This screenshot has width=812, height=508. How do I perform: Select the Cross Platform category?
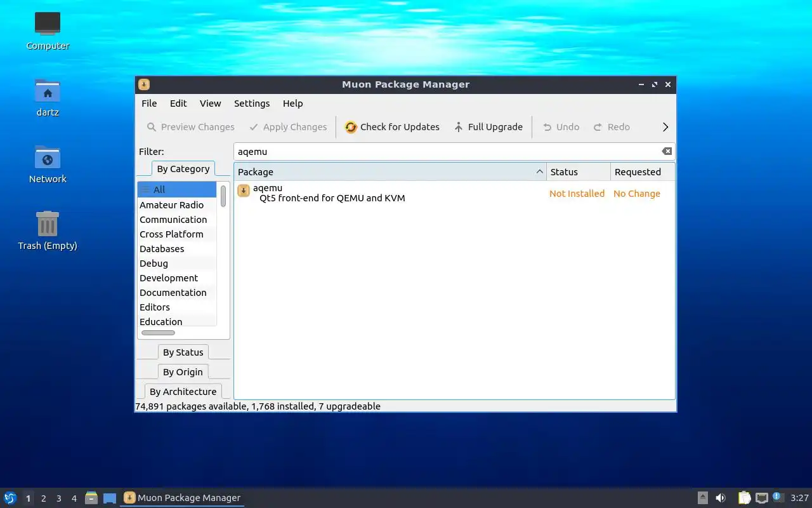177,234
